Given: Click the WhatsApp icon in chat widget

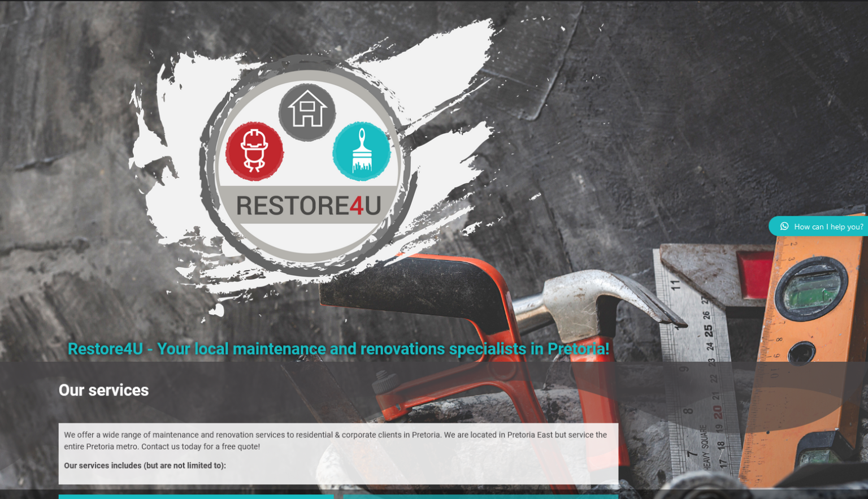Looking at the screenshot, I should [x=784, y=227].
